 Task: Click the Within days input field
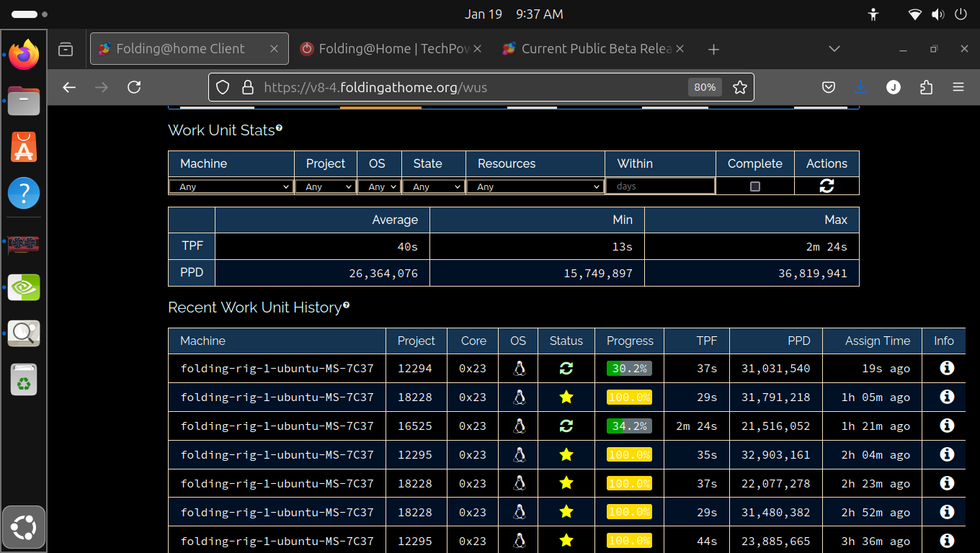pos(660,186)
